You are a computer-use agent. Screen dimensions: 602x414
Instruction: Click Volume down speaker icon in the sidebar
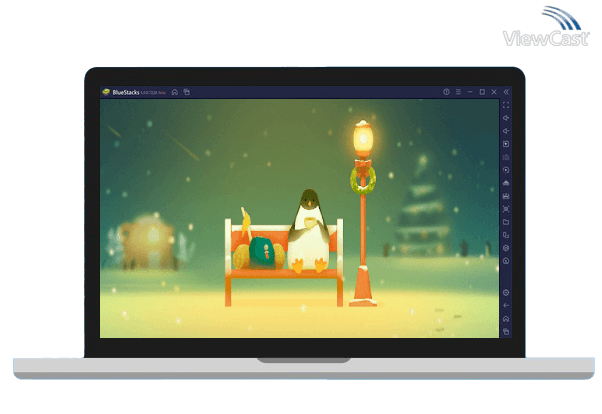click(x=506, y=131)
